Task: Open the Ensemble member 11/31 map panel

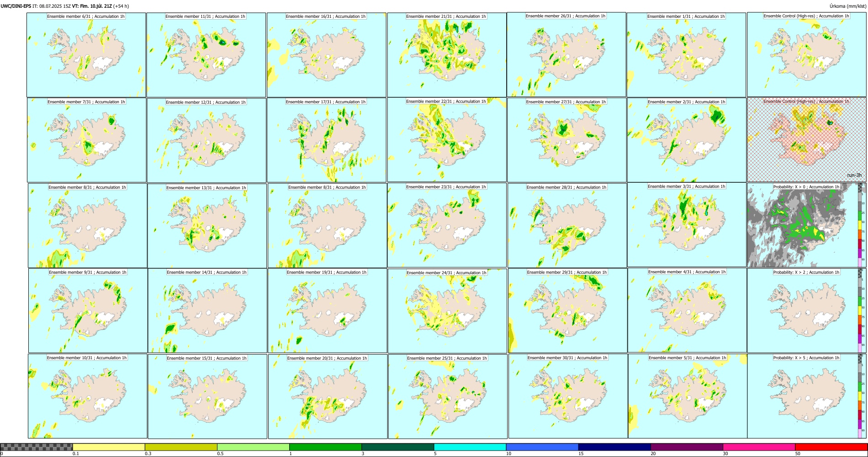Action: pos(206,55)
